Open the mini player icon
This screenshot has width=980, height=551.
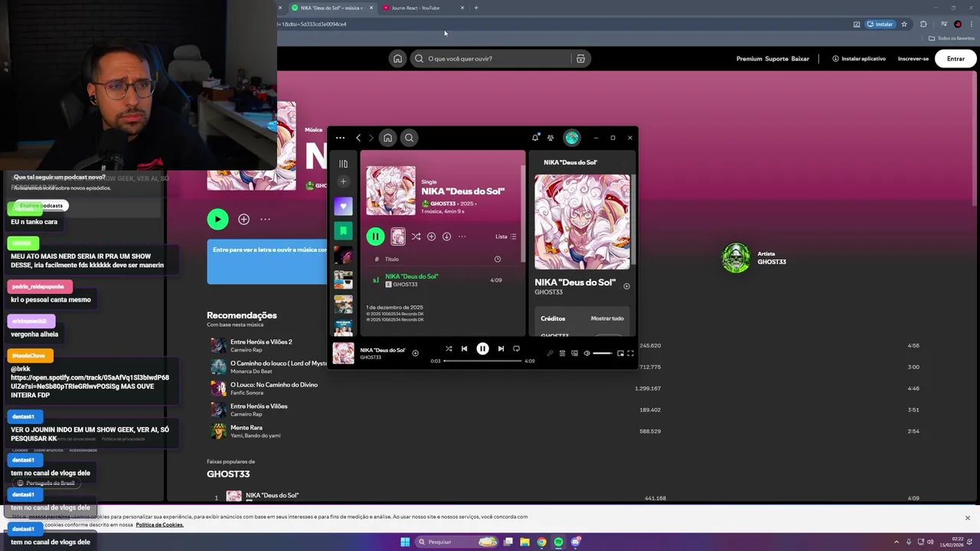pyautogui.click(x=620, y=353)
